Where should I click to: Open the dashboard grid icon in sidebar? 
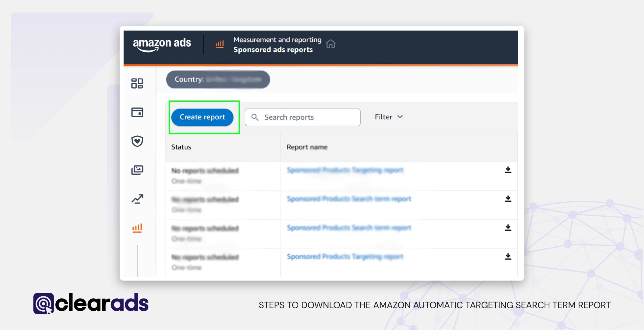coord(138,84)
